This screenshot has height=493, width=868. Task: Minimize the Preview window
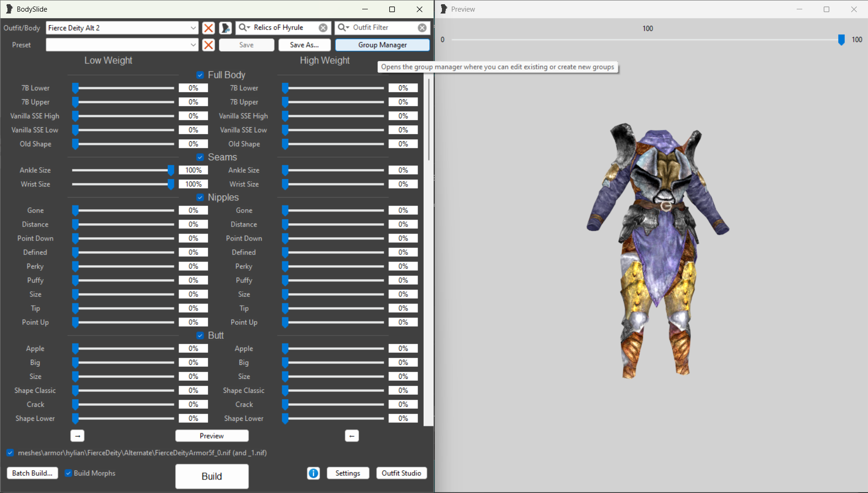[799, 9]
